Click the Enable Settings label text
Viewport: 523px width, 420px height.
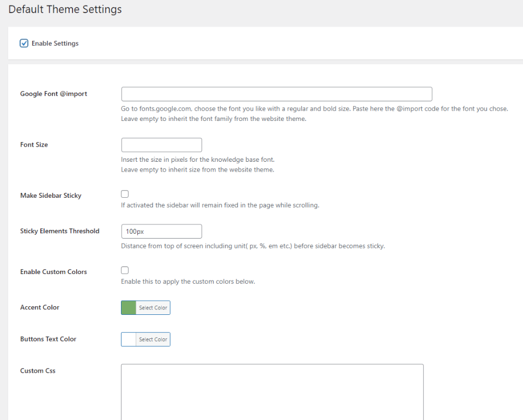tap(55, 44)
